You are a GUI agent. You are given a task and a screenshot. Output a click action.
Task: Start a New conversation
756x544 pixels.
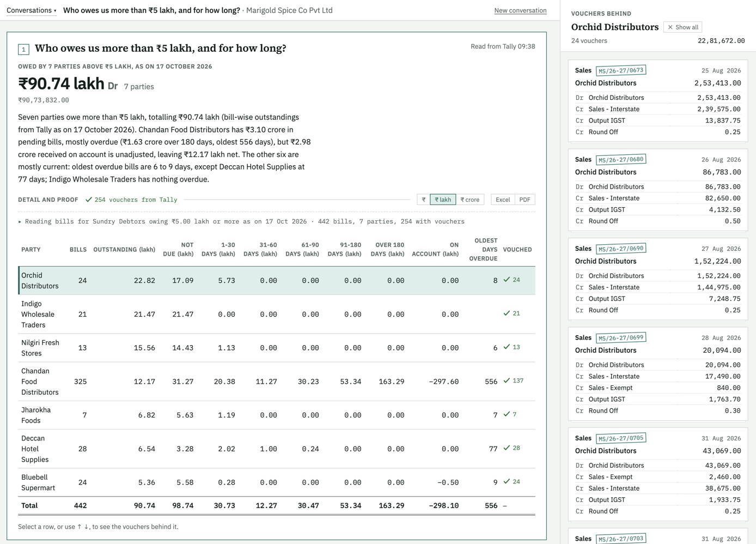pos(520,10)
